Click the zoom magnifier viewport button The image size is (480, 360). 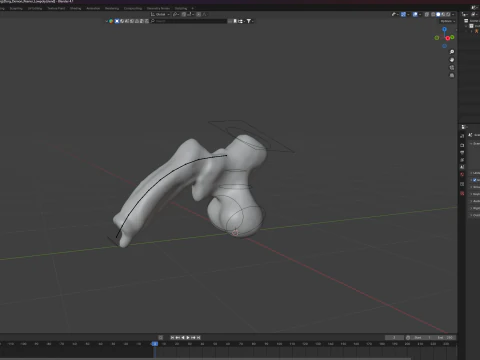452,52
